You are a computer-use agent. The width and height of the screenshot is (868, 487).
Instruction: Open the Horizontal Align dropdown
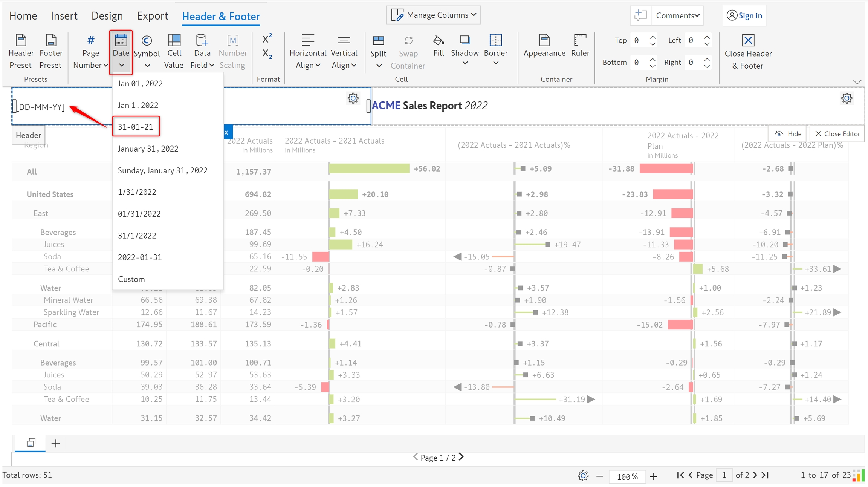(308, 65)
